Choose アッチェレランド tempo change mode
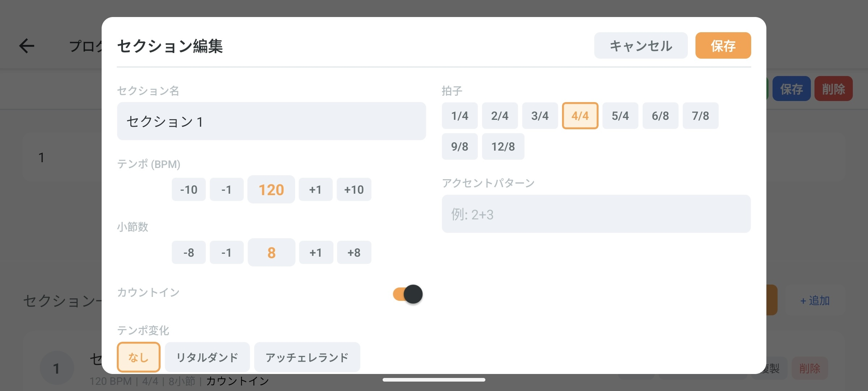The image size is (868, 391). click(307, 357)
